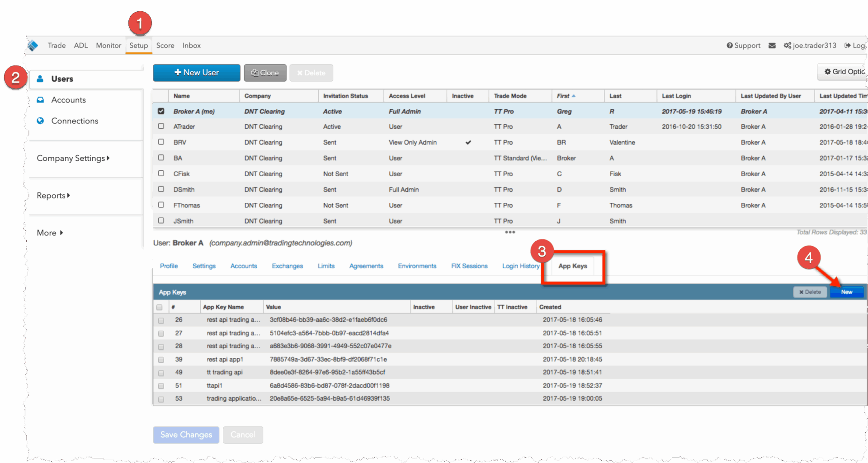Screen dimensions: 868x463
Task: Click the Connections globe icon
Action: click(40, 121)
